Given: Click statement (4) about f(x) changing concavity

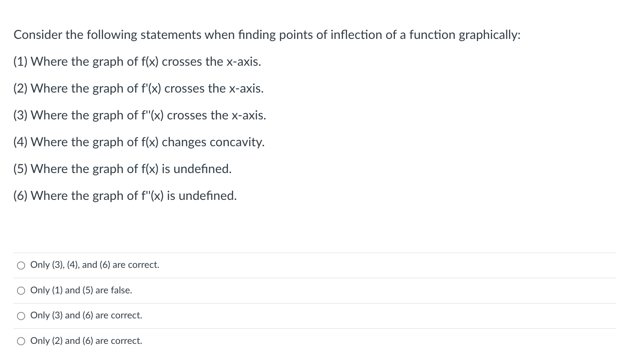Looking at the screenshot, I should (x=139, y=142).
